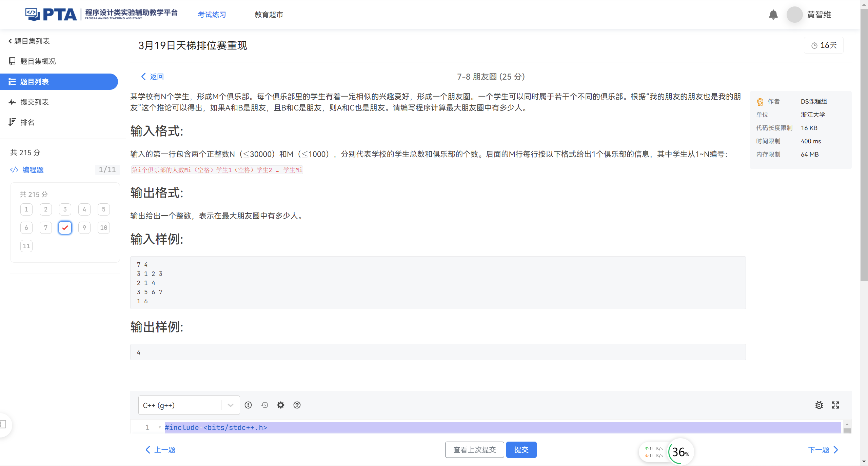Image resolution: width=868 pixels, height=466 pixels.
Task: Click the 16天 remaining time badge
Action: pos(824,45)
